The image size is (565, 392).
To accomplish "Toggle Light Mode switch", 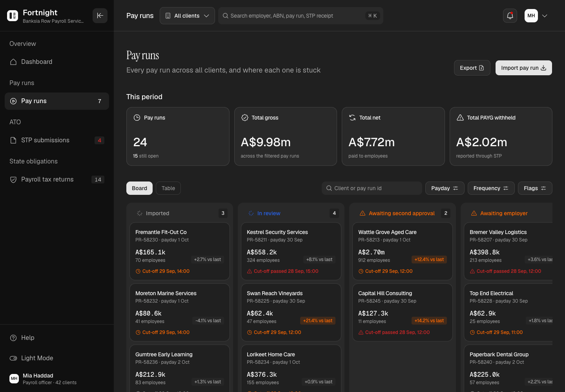I will [13, 358].
